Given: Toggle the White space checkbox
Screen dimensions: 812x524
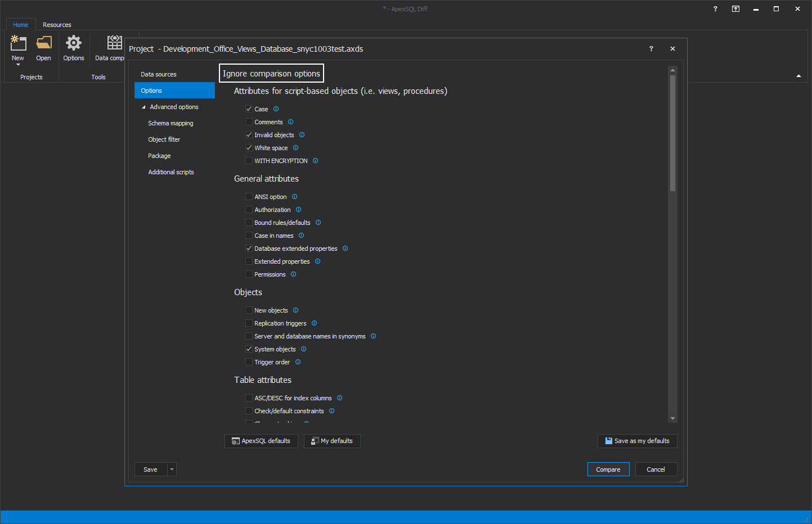Looking at the screenshot, I should [x=249, y=148].
